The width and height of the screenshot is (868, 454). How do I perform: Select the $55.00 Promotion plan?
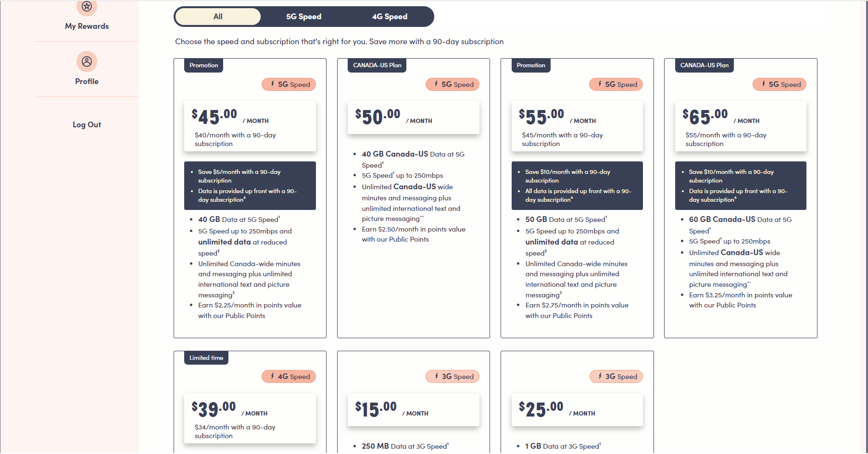(577, 197)
